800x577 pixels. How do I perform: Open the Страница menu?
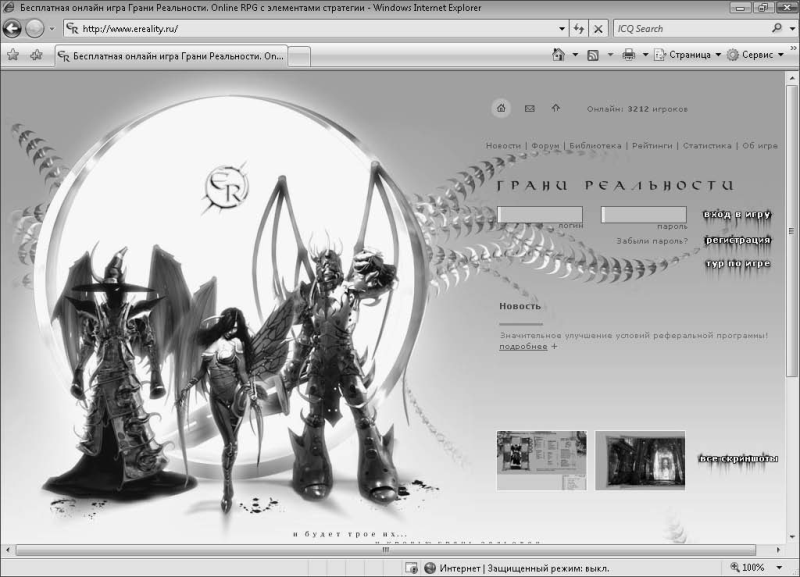tap(688, 55)
